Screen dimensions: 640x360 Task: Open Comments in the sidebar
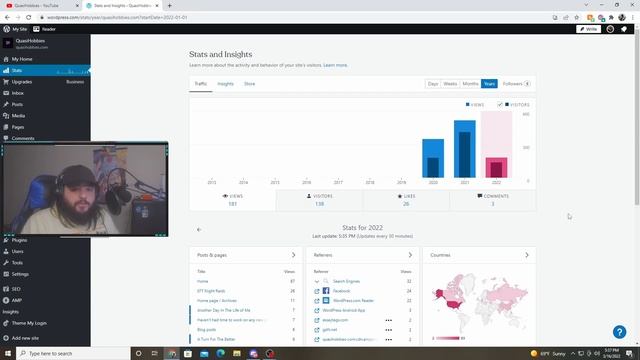click(x=45, y=138)
